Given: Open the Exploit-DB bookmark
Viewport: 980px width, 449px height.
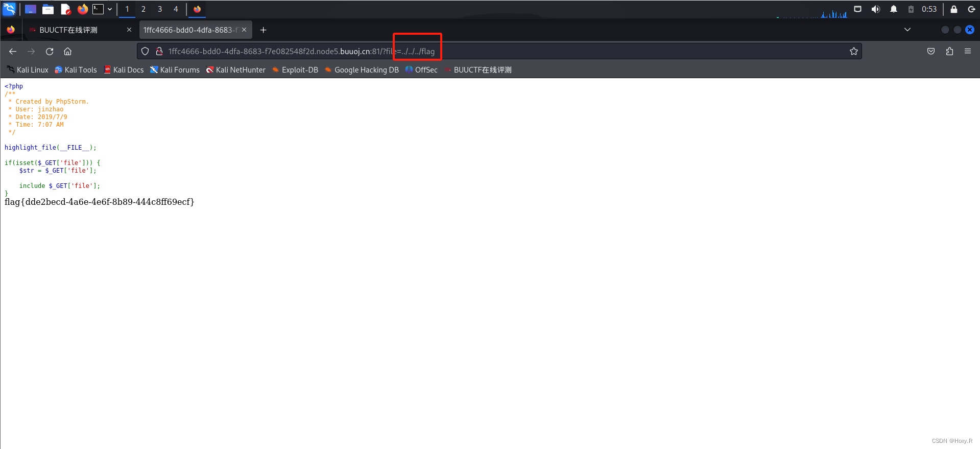Looking at the screenshot, I should click(295, 70).
